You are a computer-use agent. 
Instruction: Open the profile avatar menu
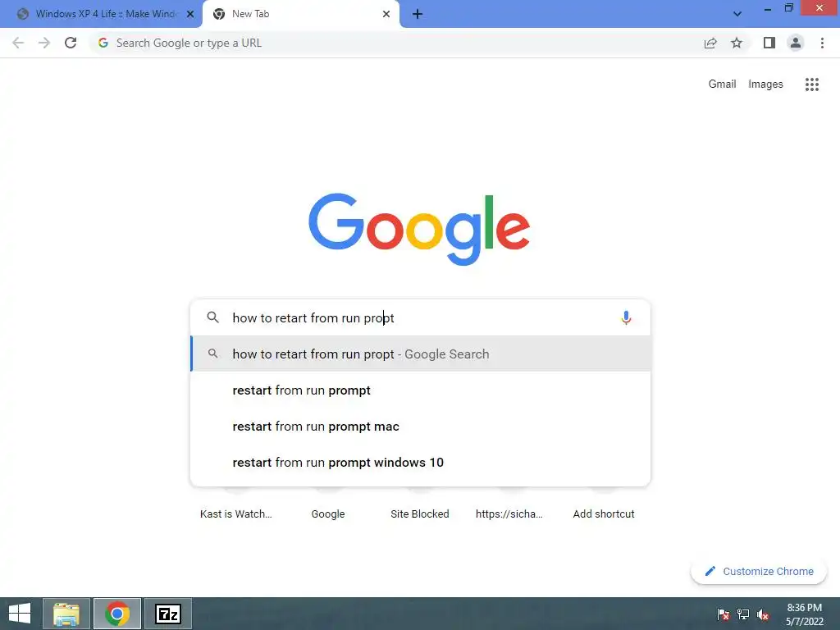click(x=796, y=43)
